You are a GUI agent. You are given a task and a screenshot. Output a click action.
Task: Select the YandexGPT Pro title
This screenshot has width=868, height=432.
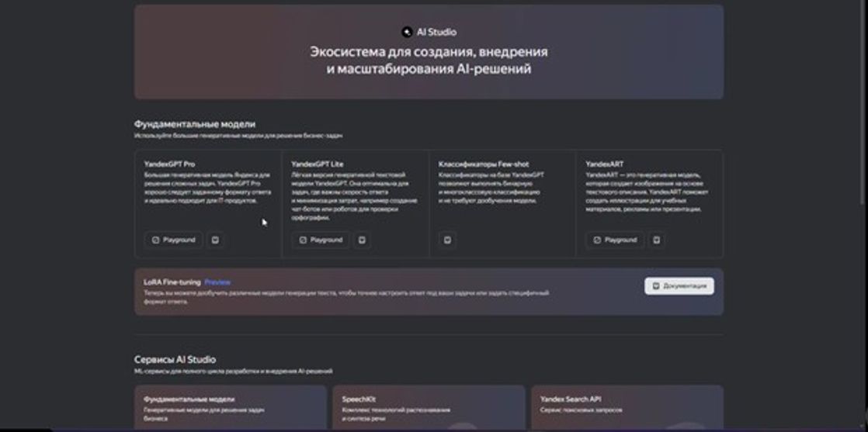169,164
